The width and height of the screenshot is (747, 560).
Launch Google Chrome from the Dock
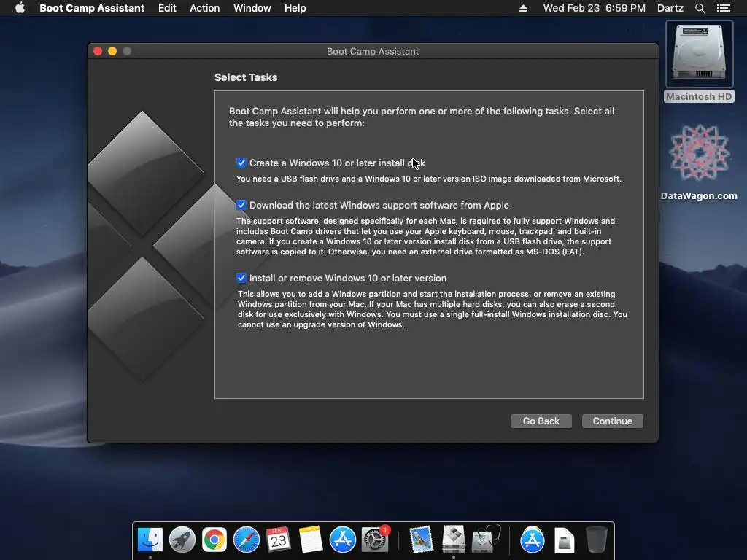214,540
